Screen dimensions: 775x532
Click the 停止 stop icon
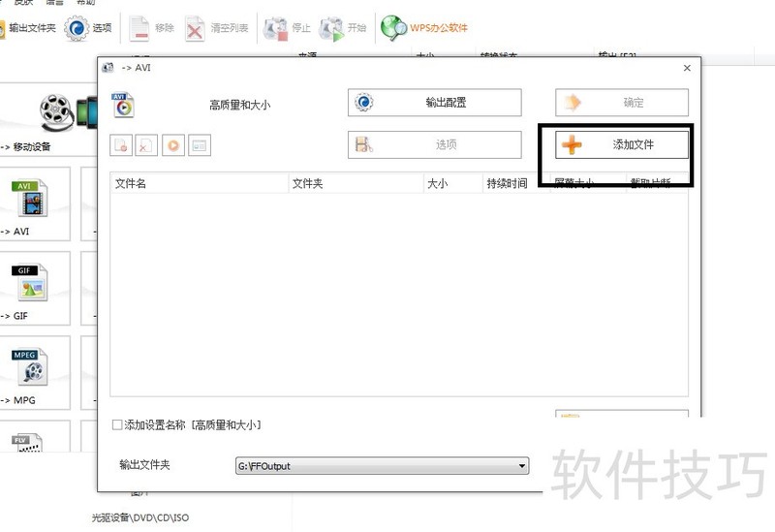coord(276,29)
